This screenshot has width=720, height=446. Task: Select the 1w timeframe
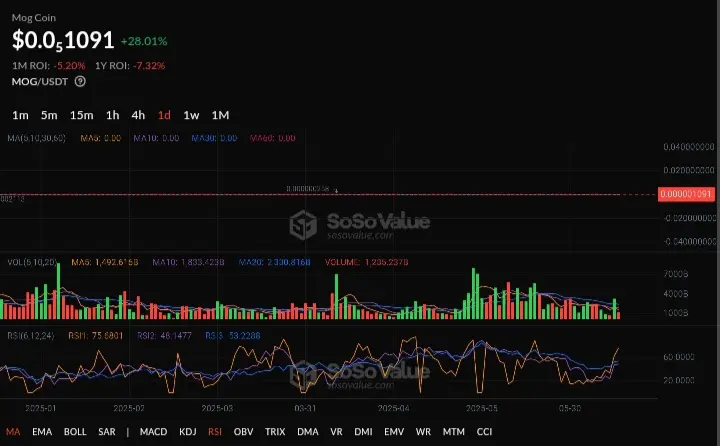point(191,115)
